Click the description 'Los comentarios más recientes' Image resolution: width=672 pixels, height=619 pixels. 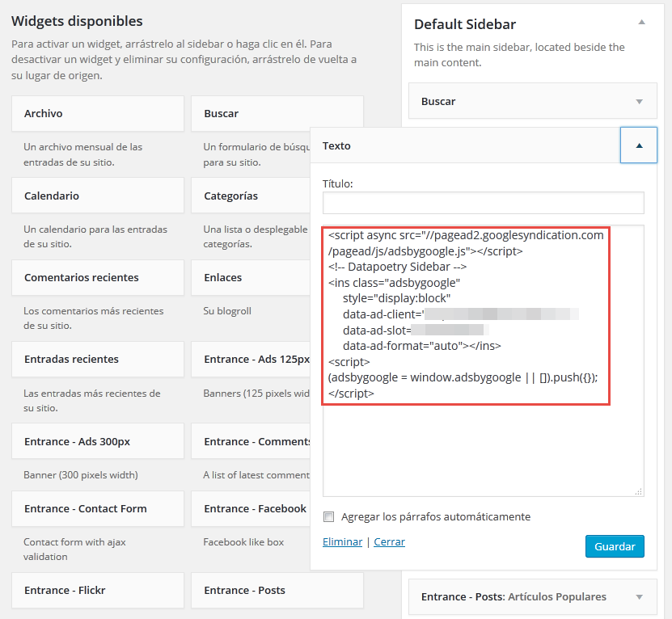point(94,318)
